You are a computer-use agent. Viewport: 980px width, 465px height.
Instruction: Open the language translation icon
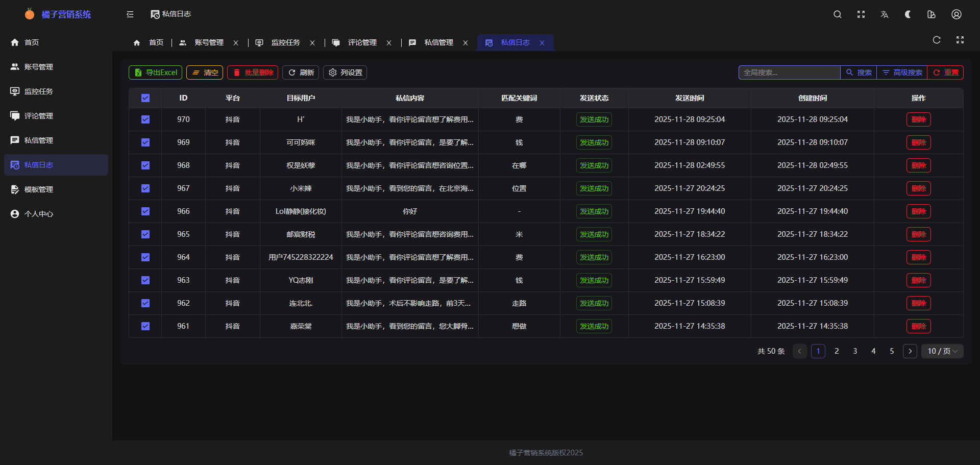coord(885,14)
